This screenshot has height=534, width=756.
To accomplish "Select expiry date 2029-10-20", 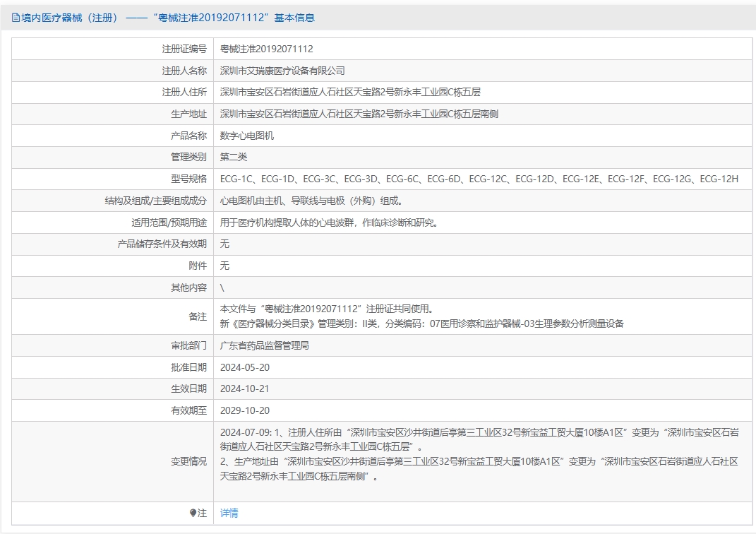I will pyautogui.click(x=245, y=410).
